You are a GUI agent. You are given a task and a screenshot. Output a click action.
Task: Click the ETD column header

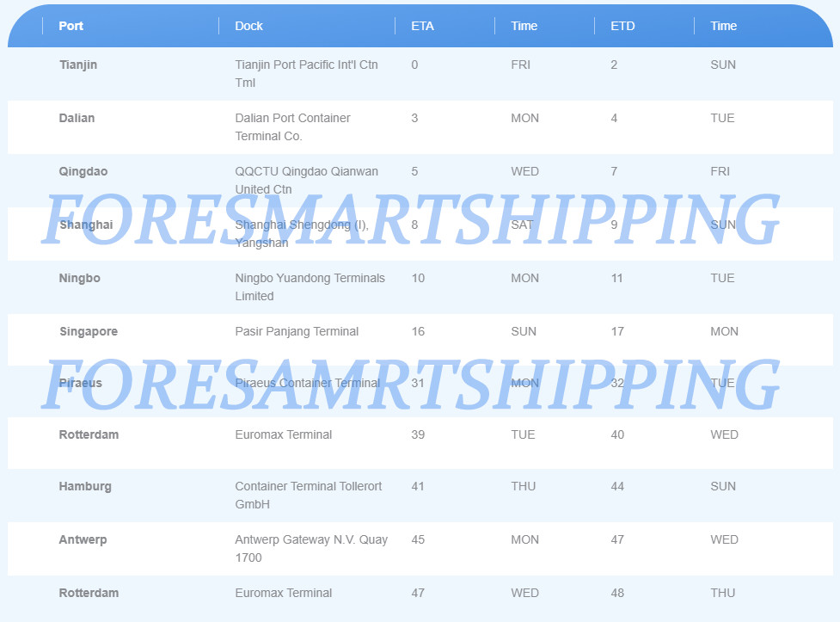(x=622, y=26)
